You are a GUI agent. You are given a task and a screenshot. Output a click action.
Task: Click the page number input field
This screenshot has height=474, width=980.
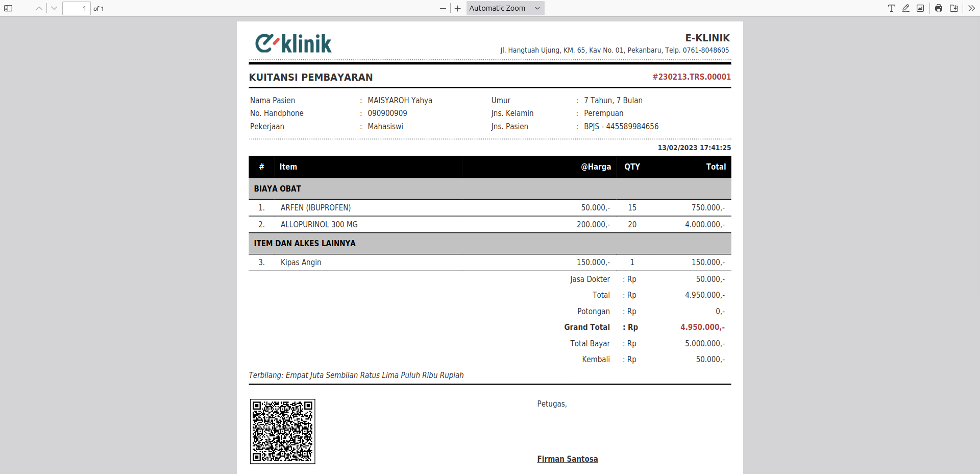click(x=76, y=8)
